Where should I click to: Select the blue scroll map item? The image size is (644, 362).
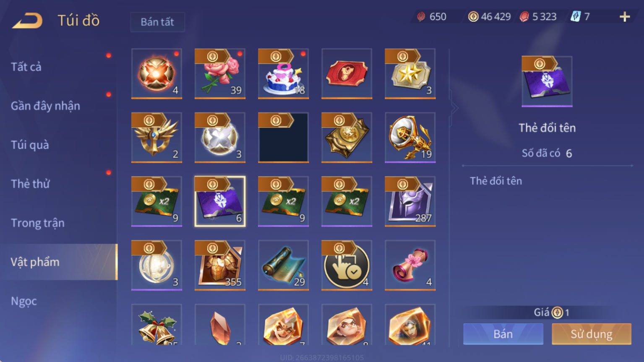[x=283, y=265]
